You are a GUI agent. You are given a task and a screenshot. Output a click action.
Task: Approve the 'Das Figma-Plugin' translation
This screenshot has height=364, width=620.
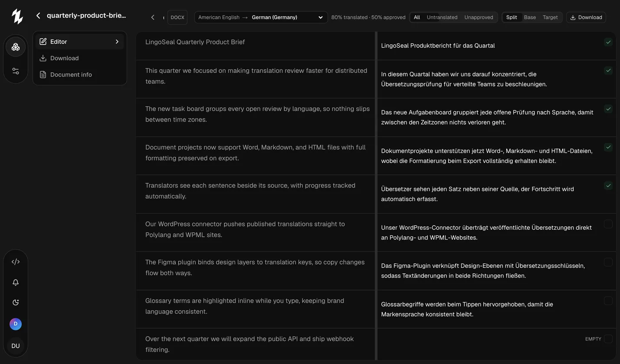(608, 262)
